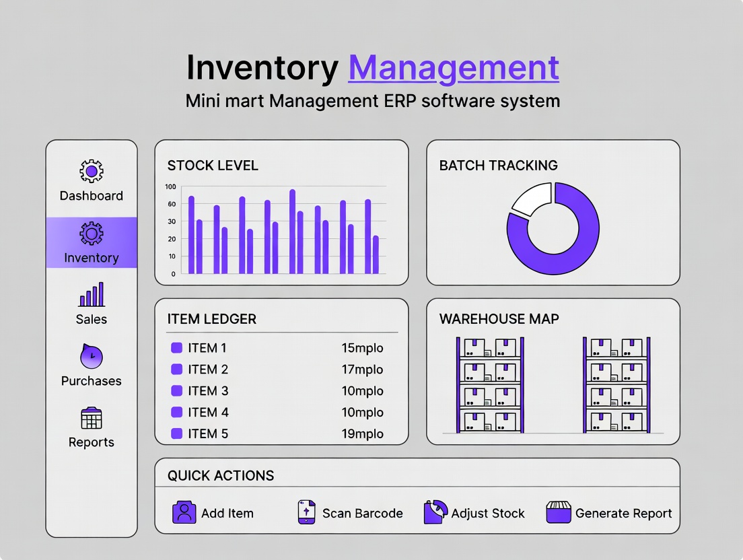Switch to the Sales menu label
Image resolution: width=743 pixels, height=560 pixels.
pyautogui.click(x=91, y=319)
